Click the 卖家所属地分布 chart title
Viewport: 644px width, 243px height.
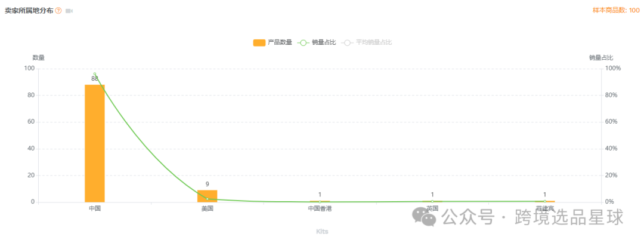point(29,11)
